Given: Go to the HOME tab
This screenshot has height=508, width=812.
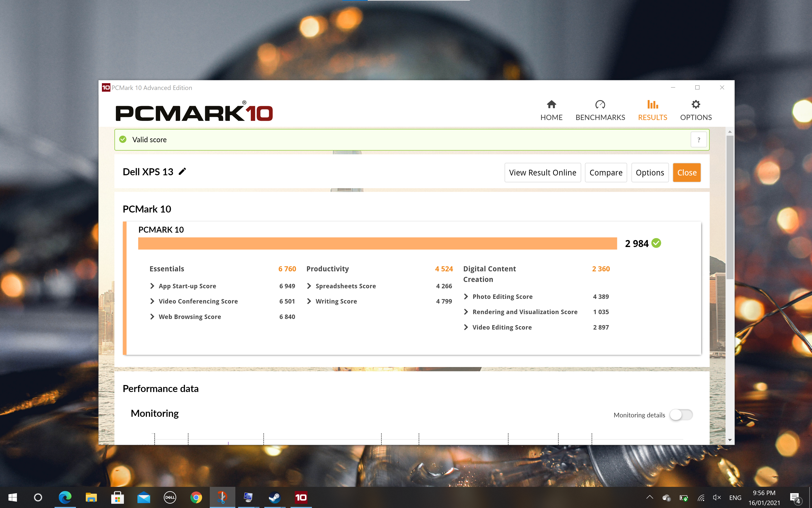Looking at the screenshot, I should (551, 110).
